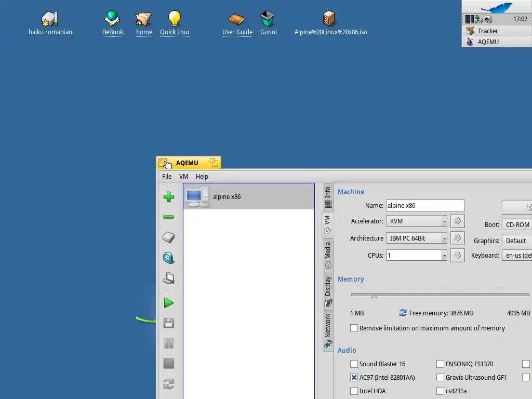The image size is (532, 399).
Task: Click the volume tray icon in the Deskbar
Action: pyautogui.click(x=488, y=19)
